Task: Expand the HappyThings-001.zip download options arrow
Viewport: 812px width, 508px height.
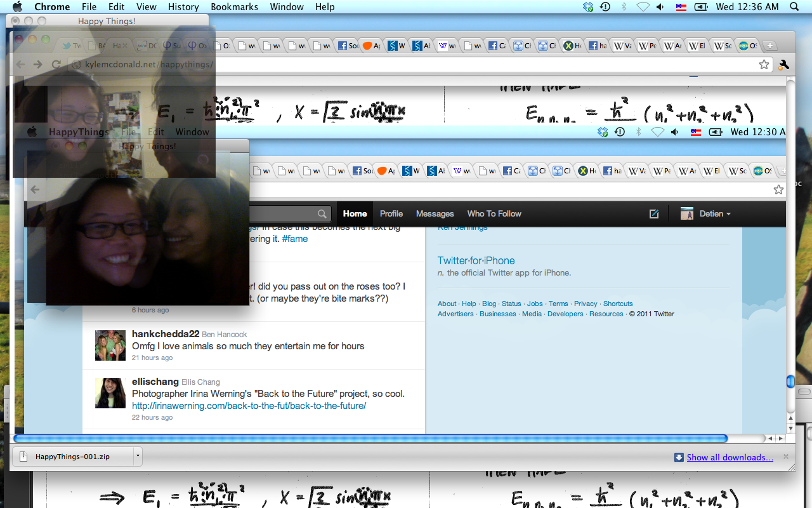Action: pos(138,456)
